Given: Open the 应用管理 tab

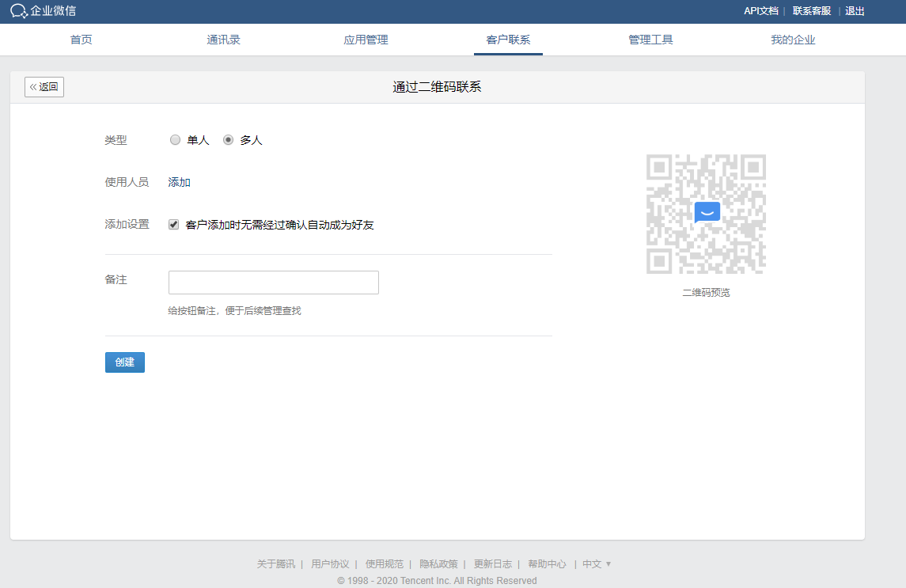Looking at the screenshot, I should click(366, 40).
